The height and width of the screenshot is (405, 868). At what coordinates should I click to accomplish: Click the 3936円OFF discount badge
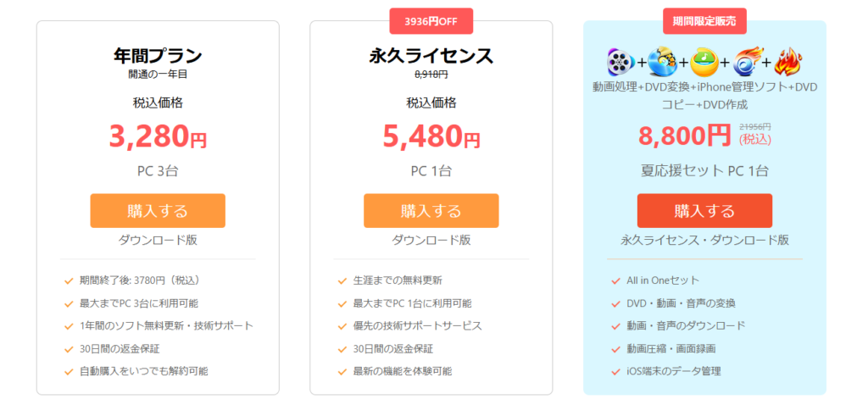click(x=431, y=21)
